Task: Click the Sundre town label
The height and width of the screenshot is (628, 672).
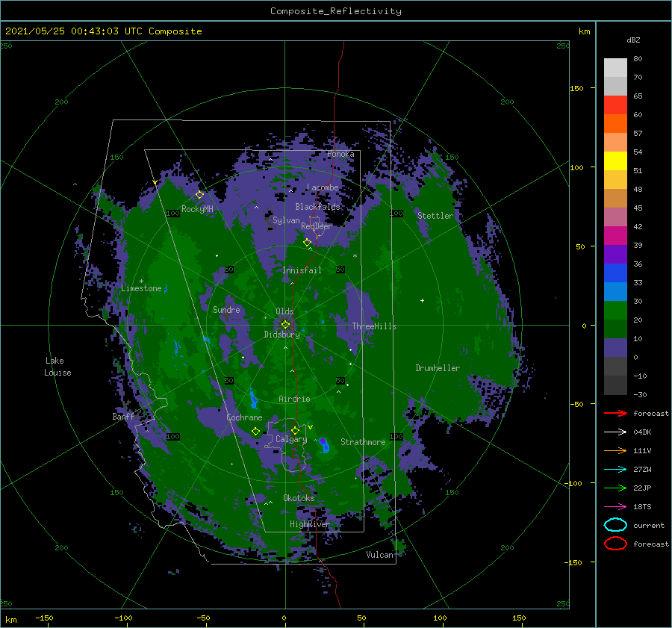Action: click(x=226, y=309)
